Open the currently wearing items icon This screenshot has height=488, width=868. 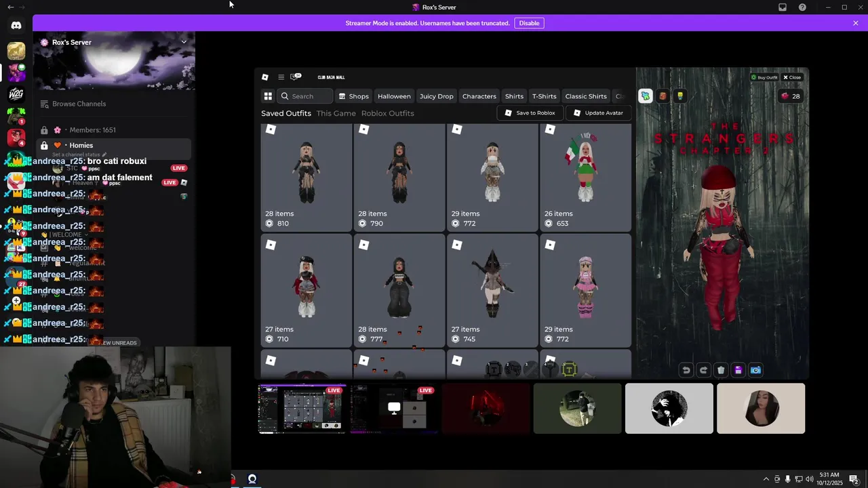click(x=646, y=96)
